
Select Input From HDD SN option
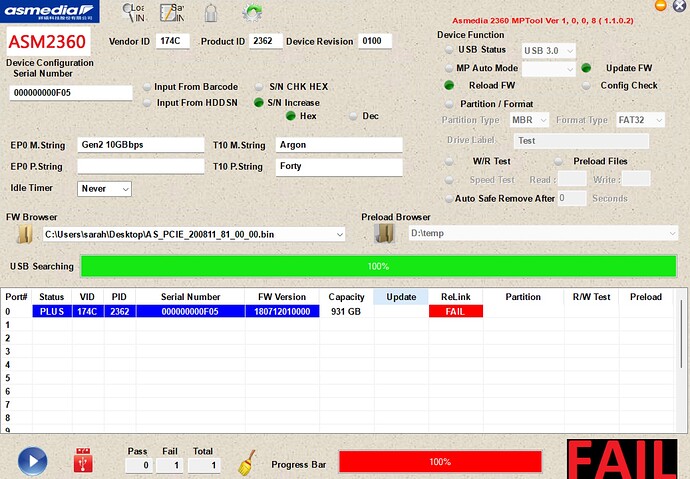(x=147, y=103)
